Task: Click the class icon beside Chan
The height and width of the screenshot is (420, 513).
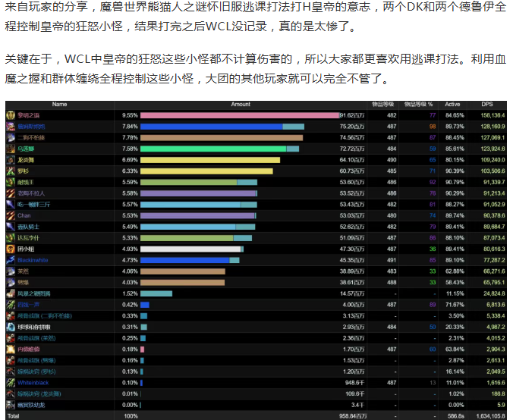Action: tap(11, 215)
